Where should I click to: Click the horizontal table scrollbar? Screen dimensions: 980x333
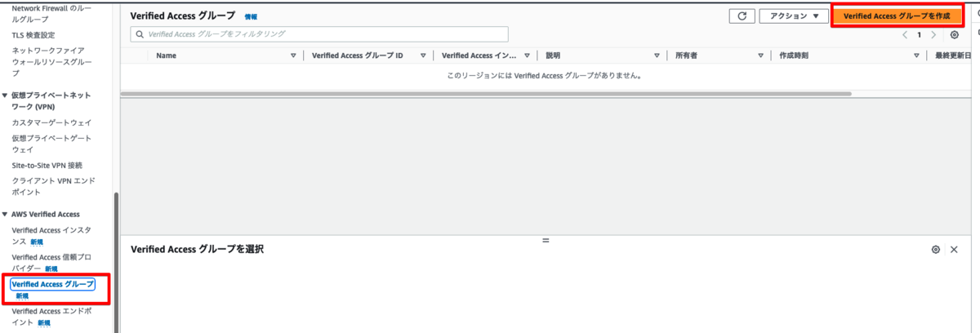(486, 94)
